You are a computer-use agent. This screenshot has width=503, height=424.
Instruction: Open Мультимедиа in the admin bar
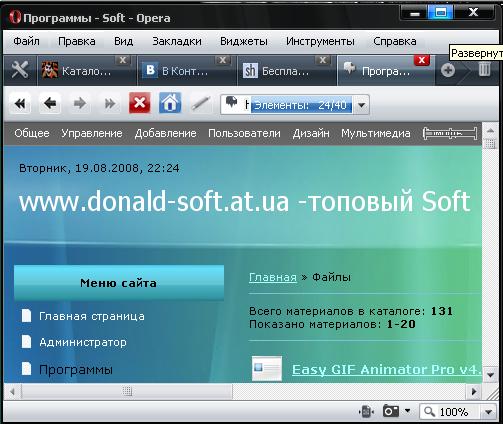[376, 133]
